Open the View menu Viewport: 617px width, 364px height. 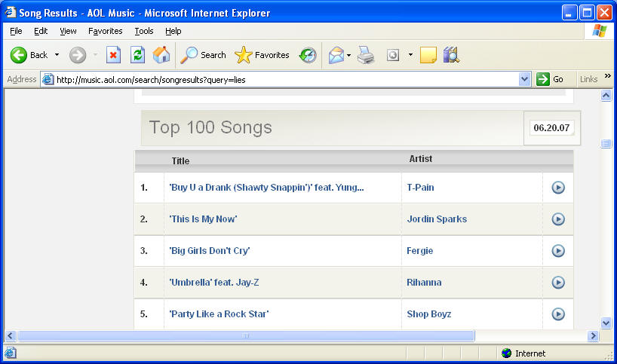pyautogui.click(x=68, y=31)
